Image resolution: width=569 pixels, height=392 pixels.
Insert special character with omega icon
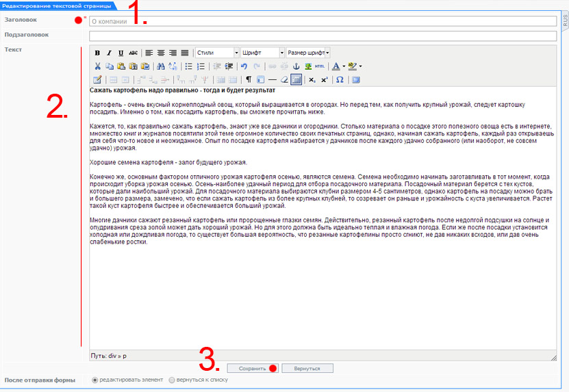coord(340,80)
